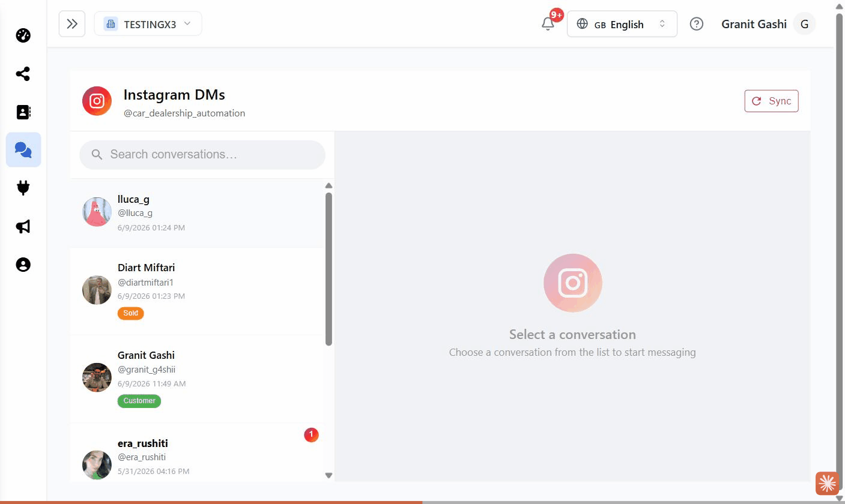The height and width of the screenshot is (504, 845).
Task: Click Diart Miftari's profile picture
Action: pos(97,290)
